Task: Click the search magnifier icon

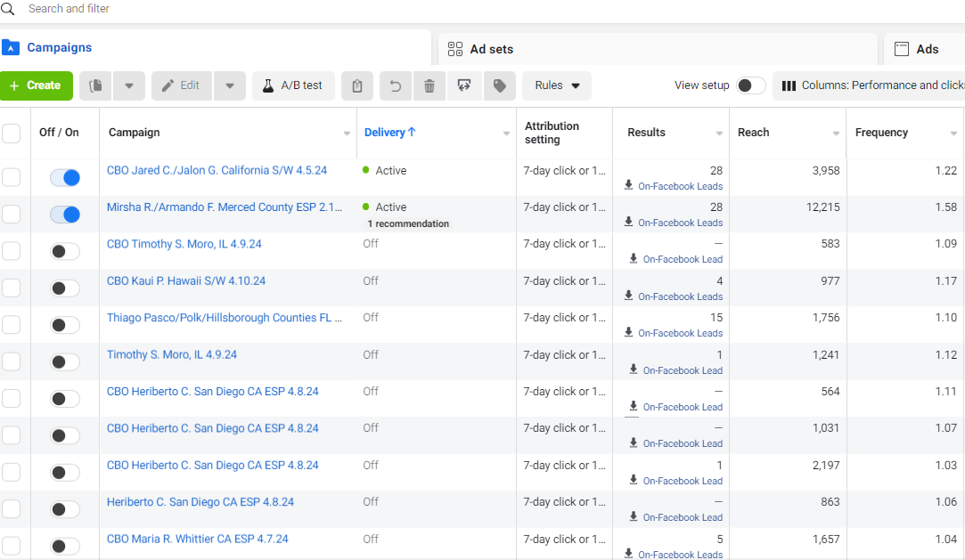Action: pyautogui.click(x=7, y=9)
